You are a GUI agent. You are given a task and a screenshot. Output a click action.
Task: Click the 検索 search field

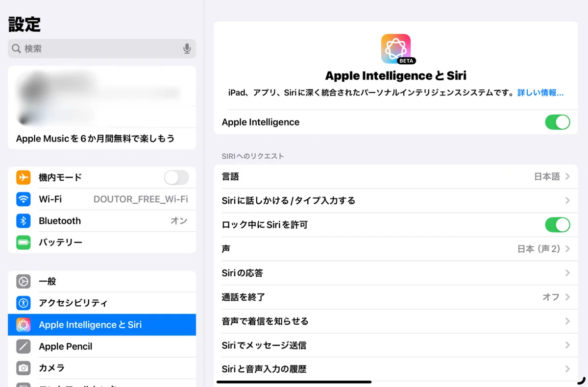(x=102, y=48)
